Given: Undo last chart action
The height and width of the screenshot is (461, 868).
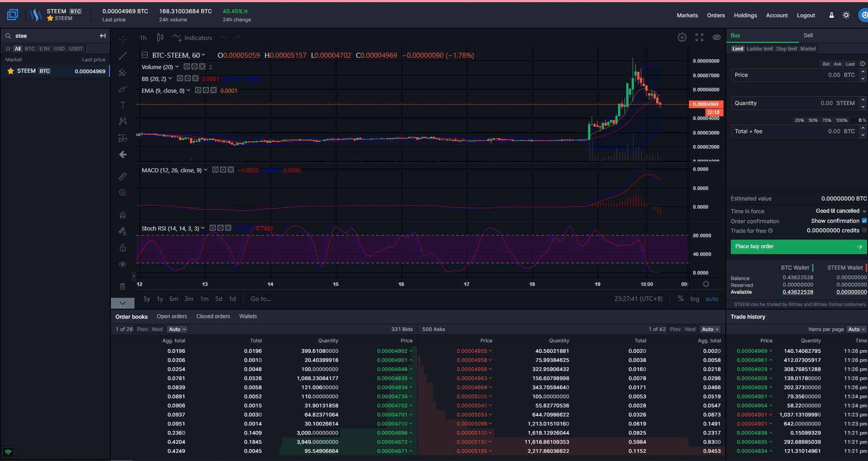Looking at the screenshot, I should (224, 37).
